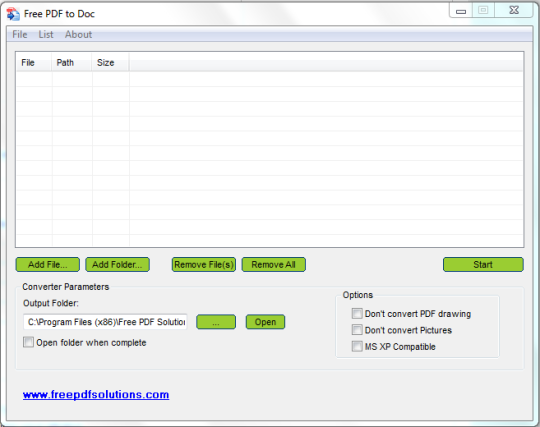Open the File menu
The height and width of the screenshot is (427, 540).
20,34
